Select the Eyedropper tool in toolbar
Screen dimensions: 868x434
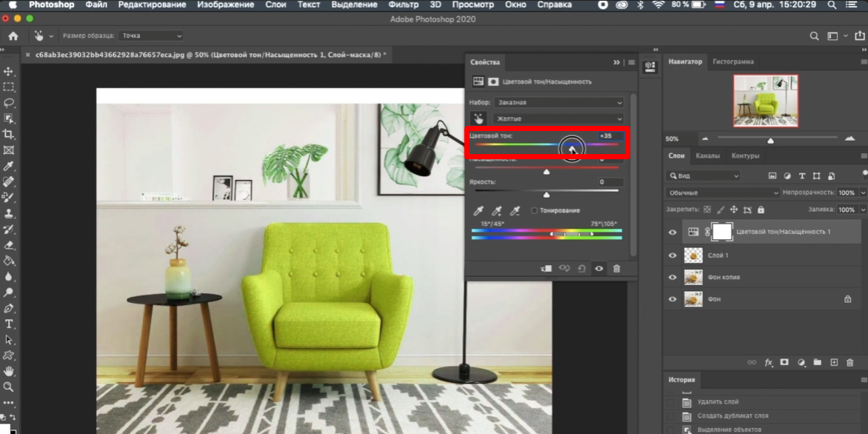pos(8,166)
